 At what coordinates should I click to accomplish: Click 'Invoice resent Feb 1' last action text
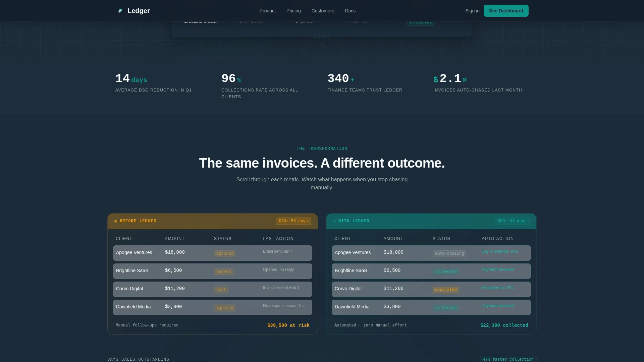[x=281, y=288]
